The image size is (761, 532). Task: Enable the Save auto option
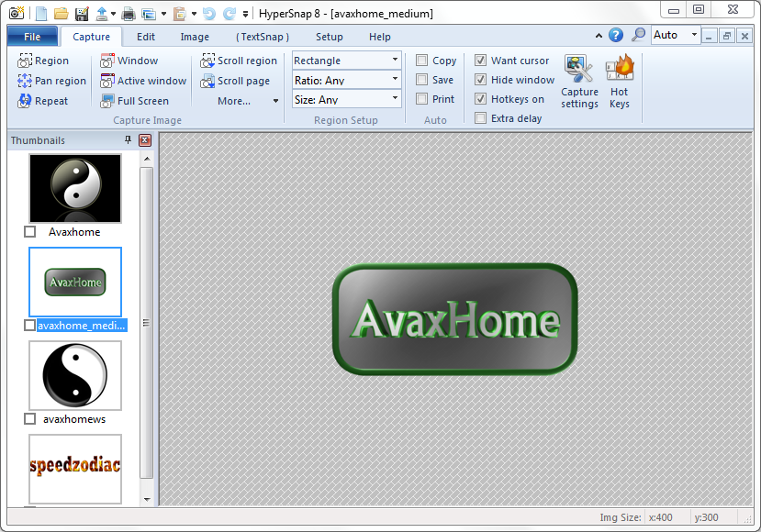(421, 80)
